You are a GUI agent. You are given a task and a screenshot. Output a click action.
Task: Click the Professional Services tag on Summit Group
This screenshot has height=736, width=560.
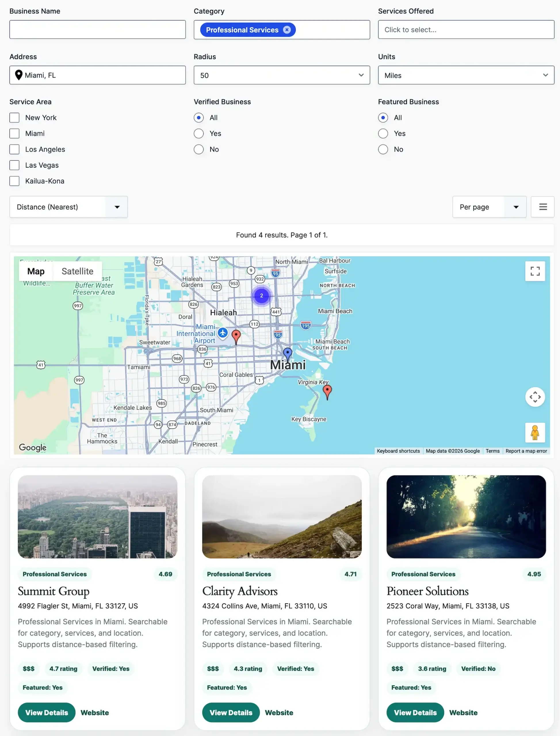55,574
